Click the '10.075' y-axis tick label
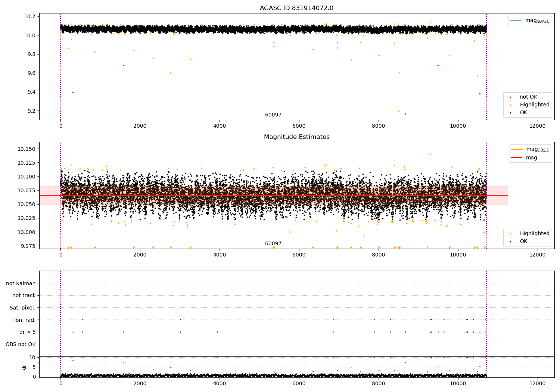Screen dimensions: 560x392 pyautogui.click(x=27, y=191)
